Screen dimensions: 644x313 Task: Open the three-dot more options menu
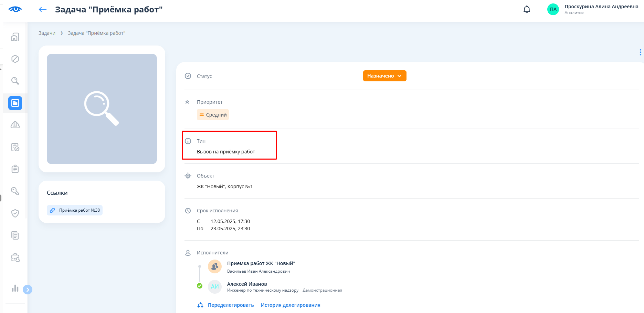pos(640,52)
